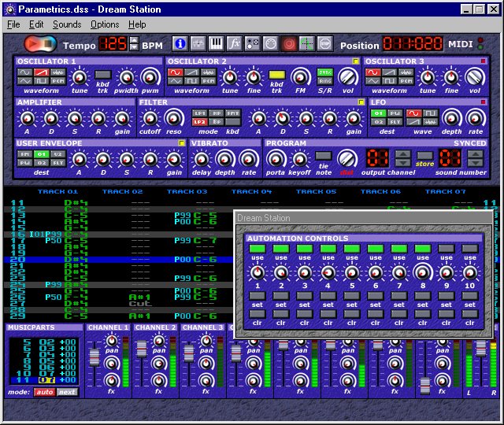Screen dimensions: 504x425
Task: Select the LFO sawtooth wave shape
Action: (x=413, y=122)
